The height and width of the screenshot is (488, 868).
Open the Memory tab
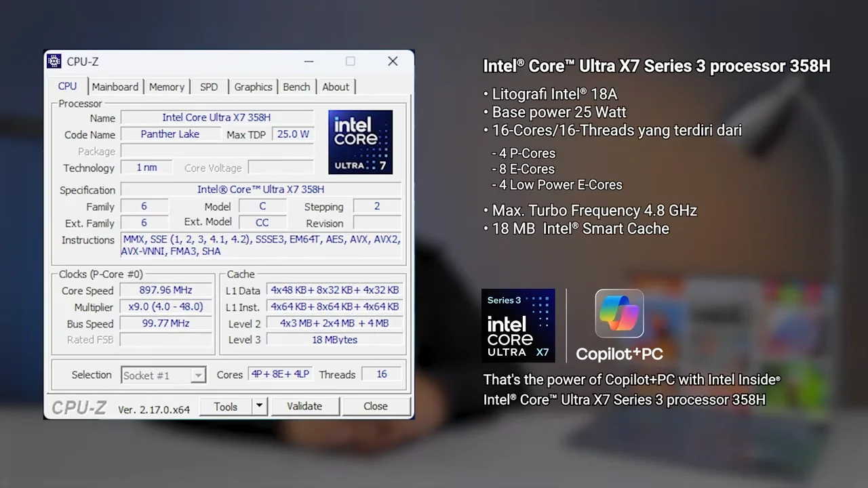click(167, 87)
